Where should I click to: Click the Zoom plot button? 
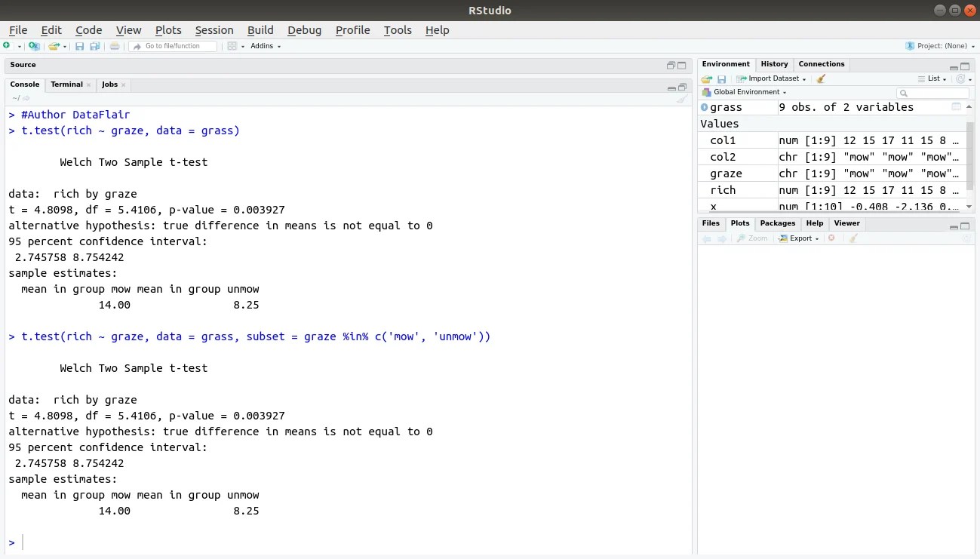pos(752,238)
